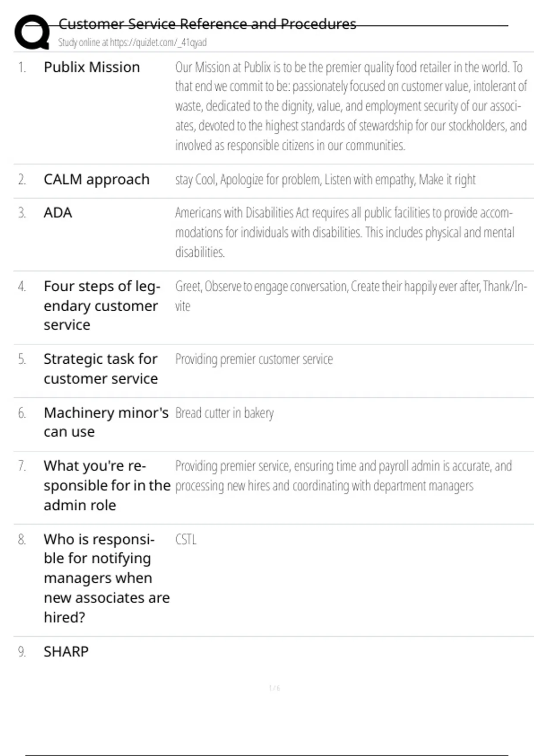Click the Customer Service Reference and Procedures title
Viewport: 534px width, 756px height.
[x=207, y=24]
